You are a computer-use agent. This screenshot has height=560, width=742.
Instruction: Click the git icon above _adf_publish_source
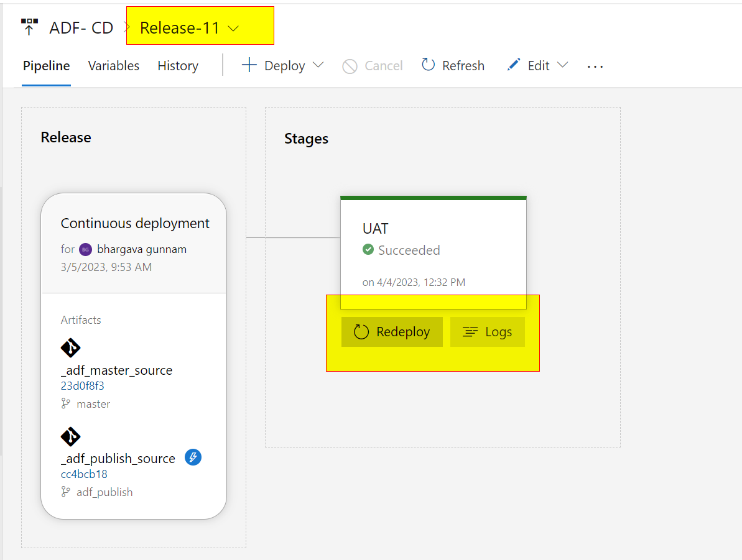70,436
